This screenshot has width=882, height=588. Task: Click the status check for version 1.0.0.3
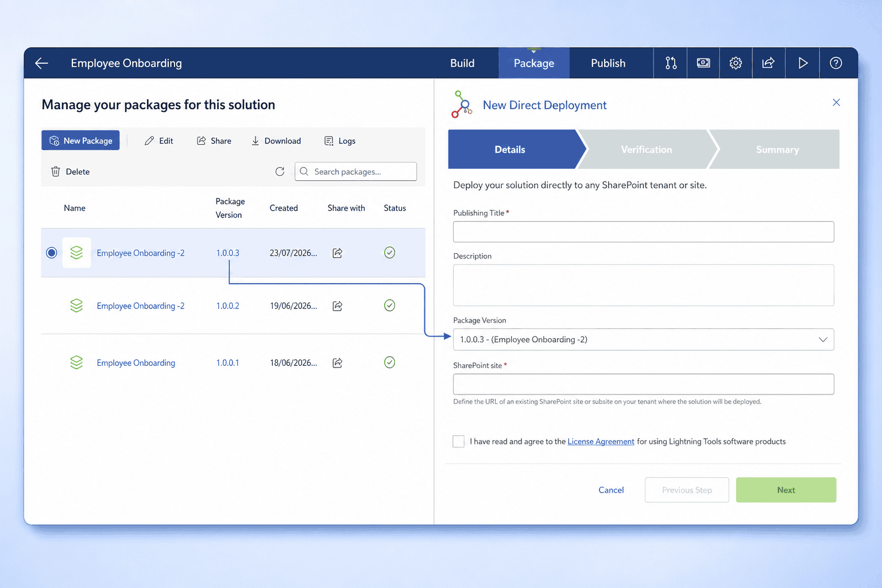pos(389,253)
